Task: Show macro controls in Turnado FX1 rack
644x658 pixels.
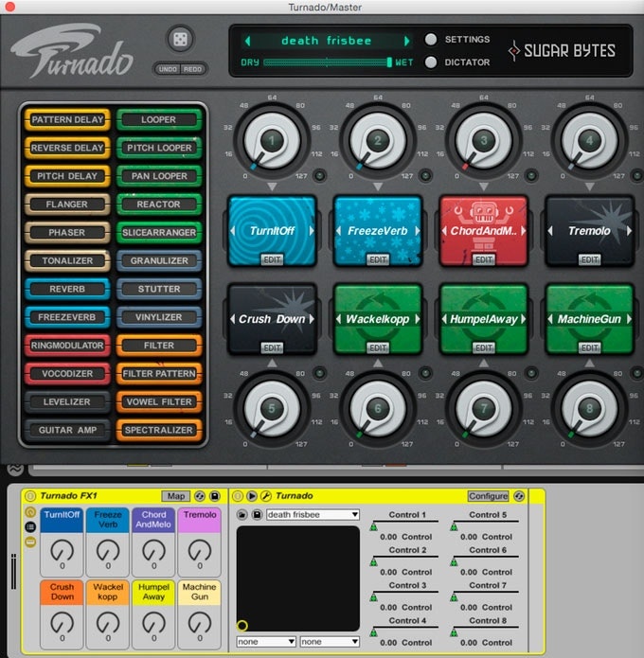Action: coord(30,512)
